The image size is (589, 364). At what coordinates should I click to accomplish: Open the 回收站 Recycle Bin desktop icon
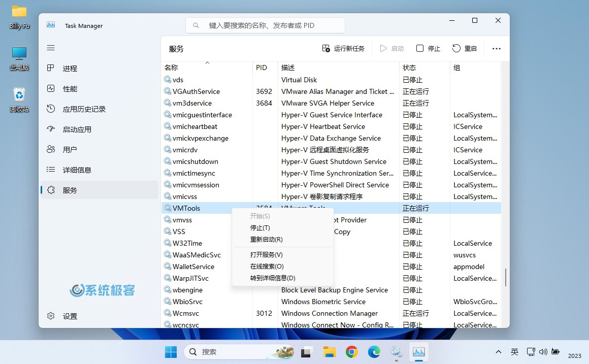[19, 100]
